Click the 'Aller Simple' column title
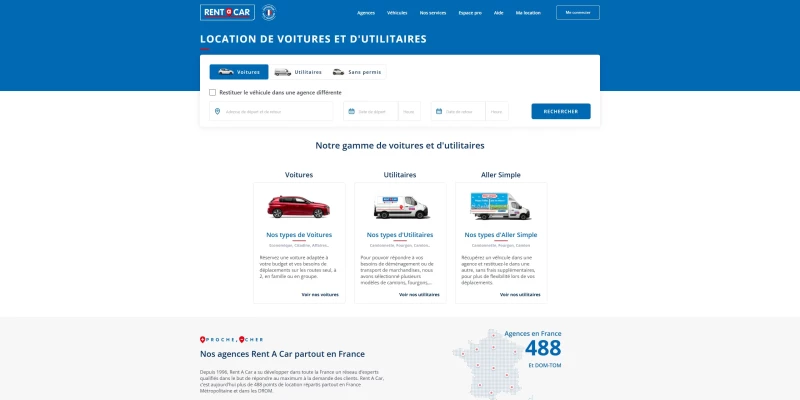Image resolution: width=800 pixels, height=400 pixels. pos(501,175)
